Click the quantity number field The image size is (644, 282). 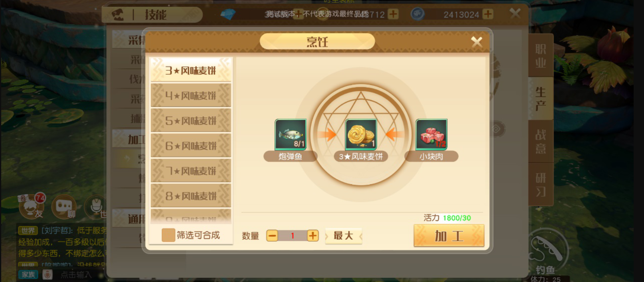click(x=292, y=236)
